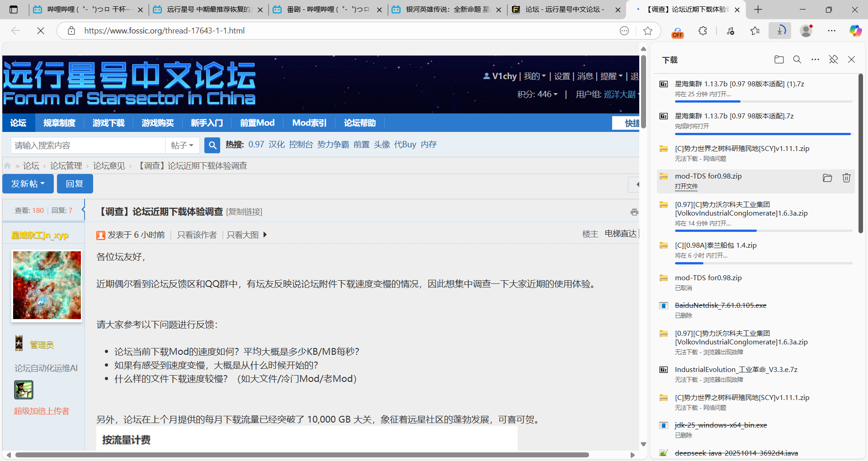Open downloads folder icon in downloads panel

pyautogui.click(x=778, y=60)
